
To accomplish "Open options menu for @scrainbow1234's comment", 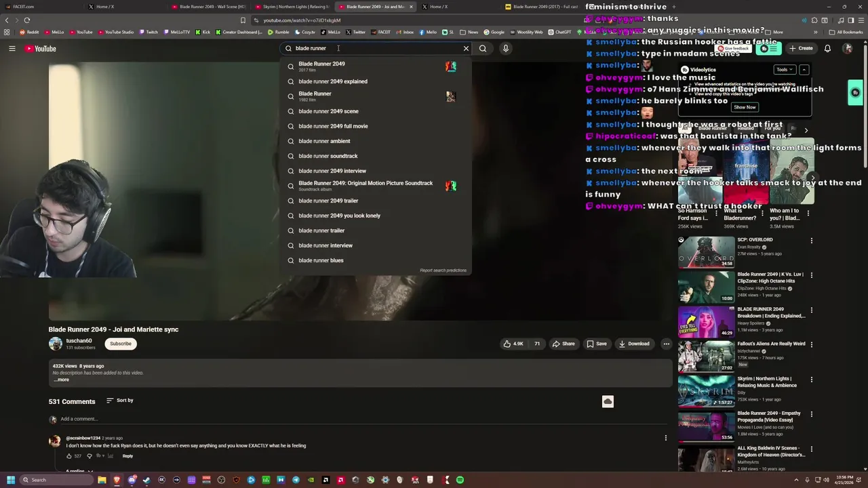I will tap(666, 438).
